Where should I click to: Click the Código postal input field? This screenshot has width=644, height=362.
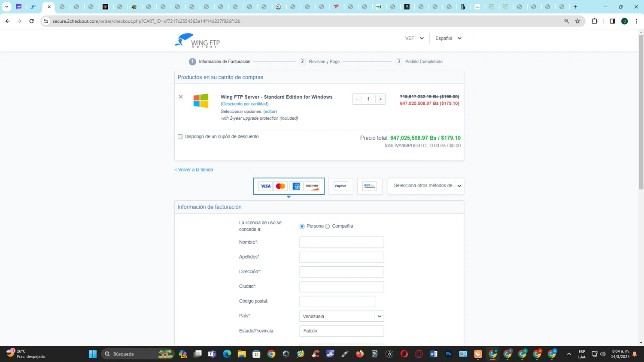pos(338,301)
